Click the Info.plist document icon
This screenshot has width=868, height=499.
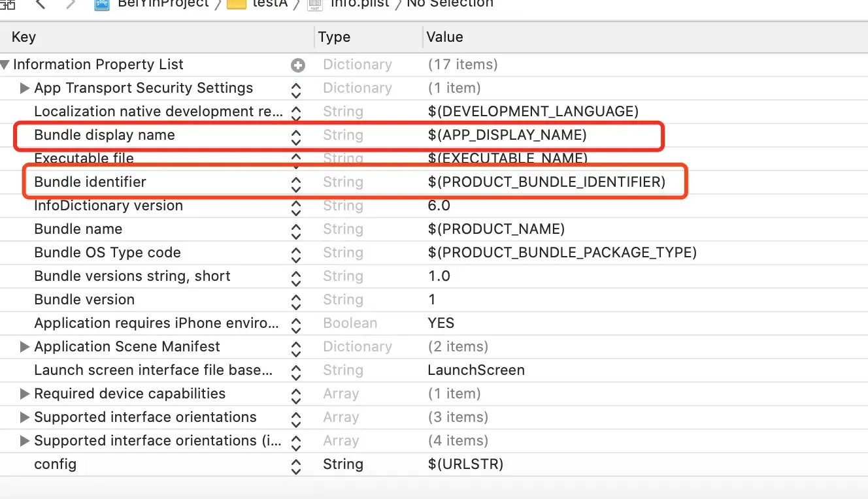coord(314,5)
